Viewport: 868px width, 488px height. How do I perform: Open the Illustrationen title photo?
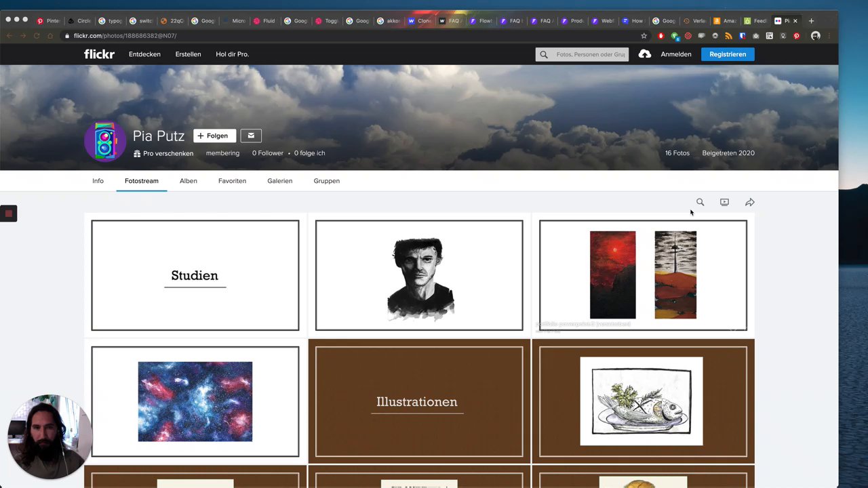(419, 401)
